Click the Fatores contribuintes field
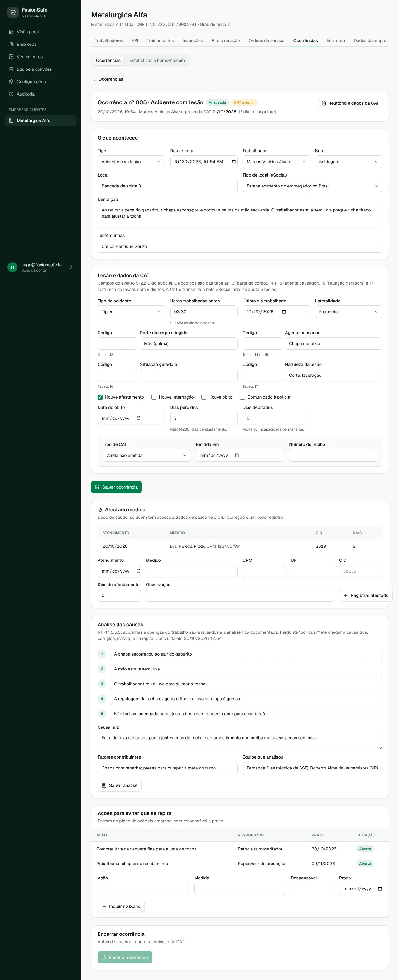 point(167,768)
